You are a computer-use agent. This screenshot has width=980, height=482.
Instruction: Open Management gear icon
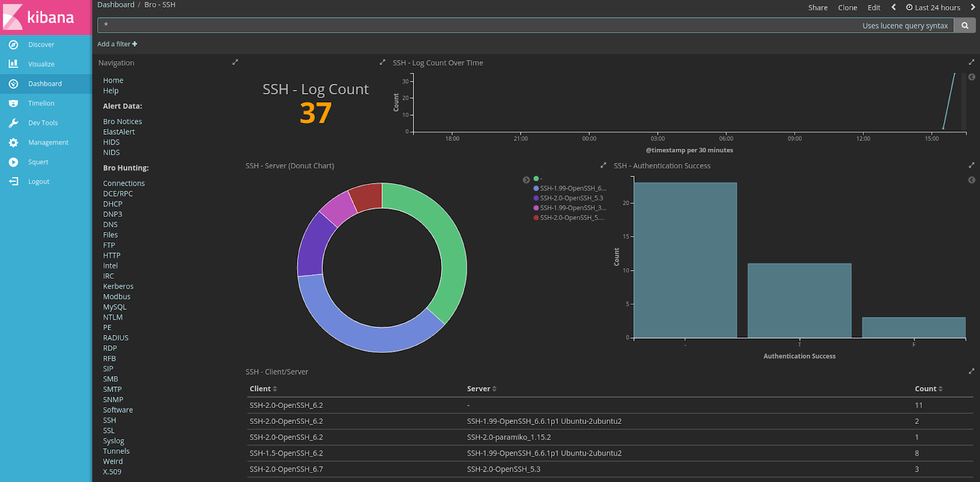click(x=13, y=143)
